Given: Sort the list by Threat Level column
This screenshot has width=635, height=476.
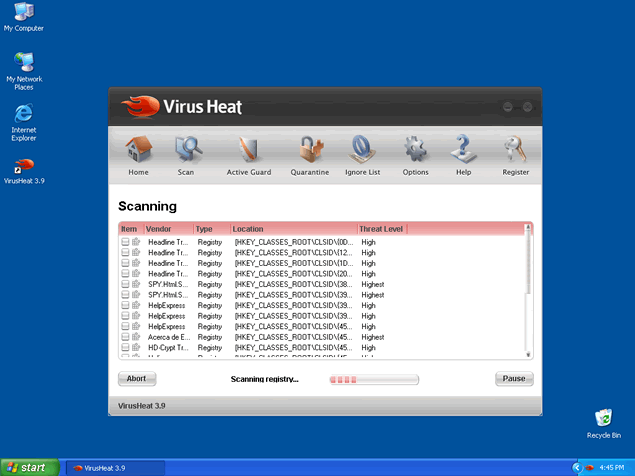Looking at the screenshot, I should click(x=382, y=229).
